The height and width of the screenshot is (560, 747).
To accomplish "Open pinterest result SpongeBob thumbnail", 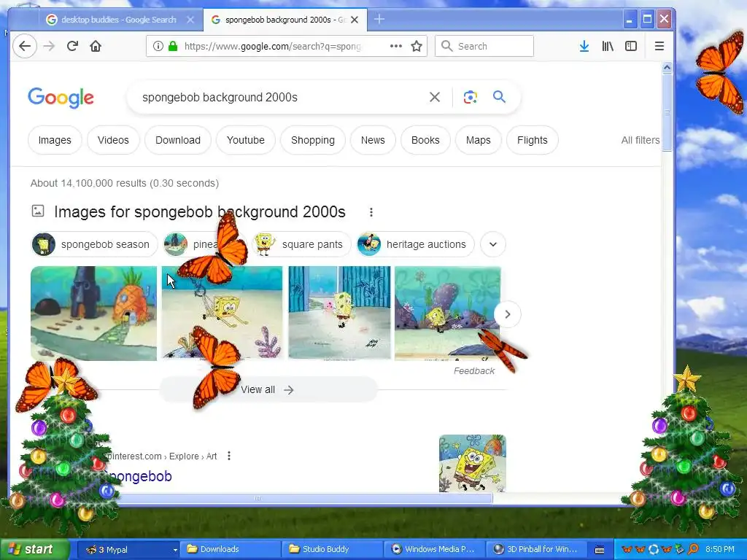I will tap(472, 463).
